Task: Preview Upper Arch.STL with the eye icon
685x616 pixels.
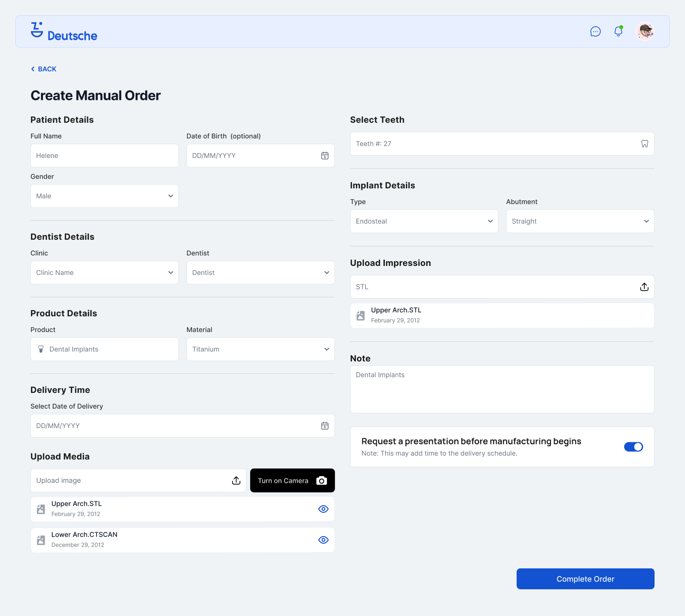Action: [x=323, y=509]
